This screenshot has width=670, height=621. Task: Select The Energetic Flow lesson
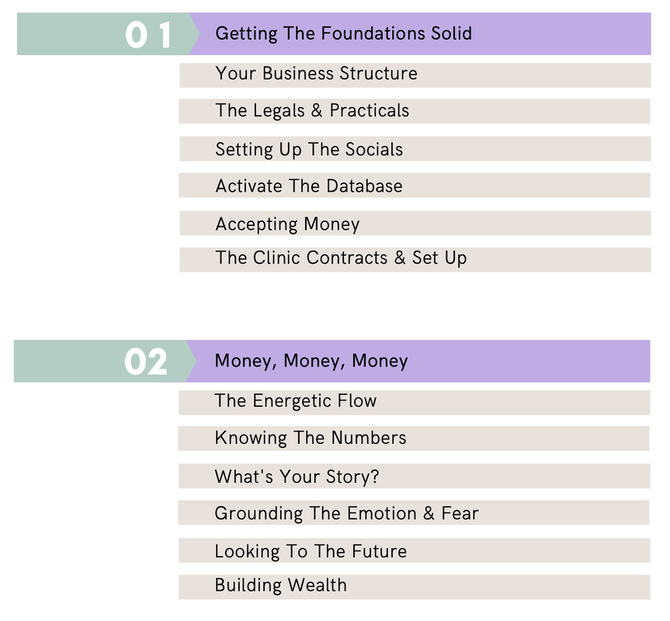(x=414, y=403)
